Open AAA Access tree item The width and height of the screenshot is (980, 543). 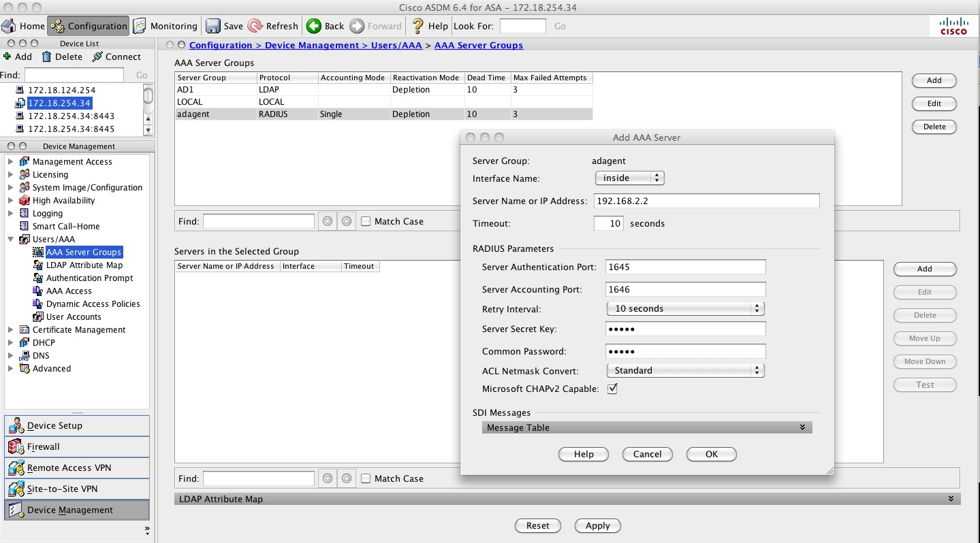point(69,291)
